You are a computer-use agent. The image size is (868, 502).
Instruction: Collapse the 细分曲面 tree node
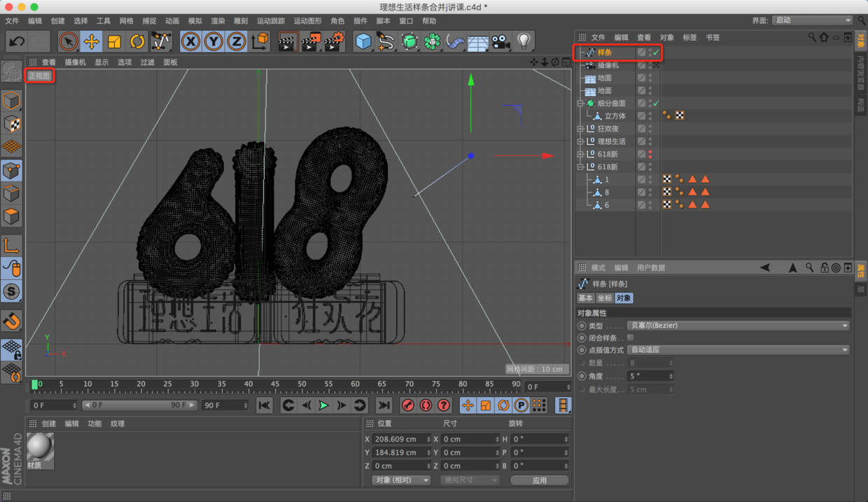click(x=580, y=104)
